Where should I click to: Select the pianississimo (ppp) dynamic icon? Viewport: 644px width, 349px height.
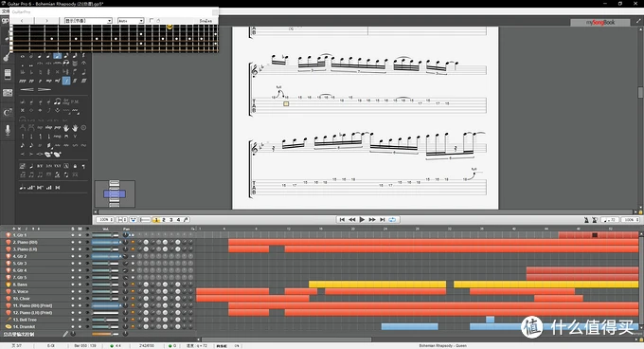click(23, 81)
